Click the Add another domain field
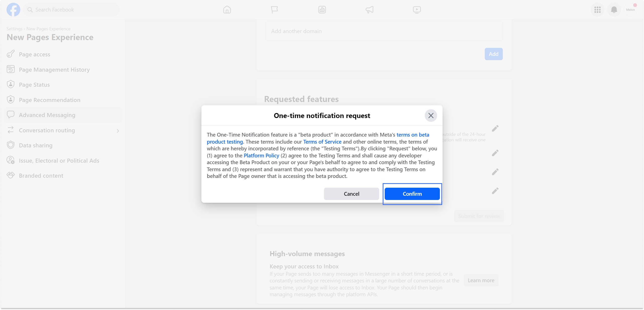 coord(384,31)
